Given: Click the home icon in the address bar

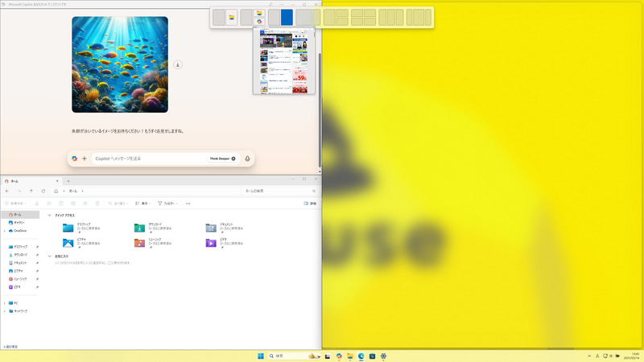Looking at the screenshot, I should point(56,191).
